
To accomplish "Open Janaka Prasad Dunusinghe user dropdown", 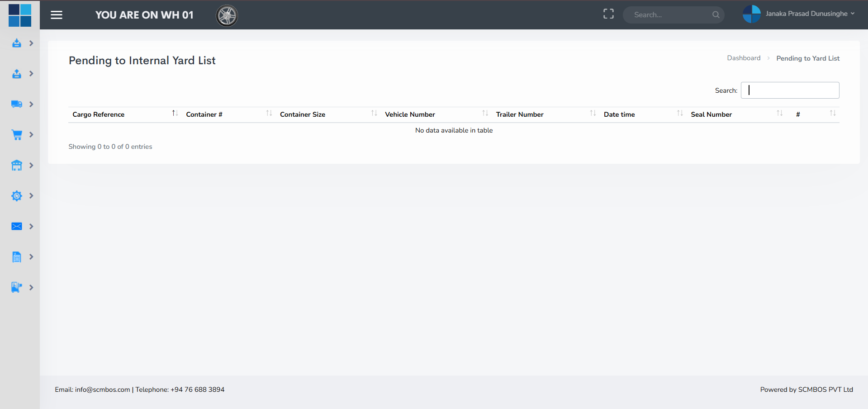I will tap(799, 14).
